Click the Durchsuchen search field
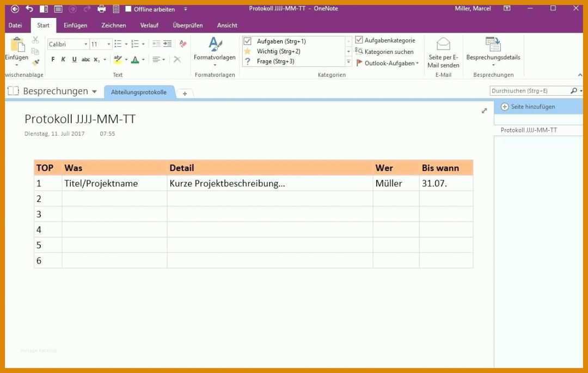The height and width of the screenshot is (373, 588). point(530,91)
